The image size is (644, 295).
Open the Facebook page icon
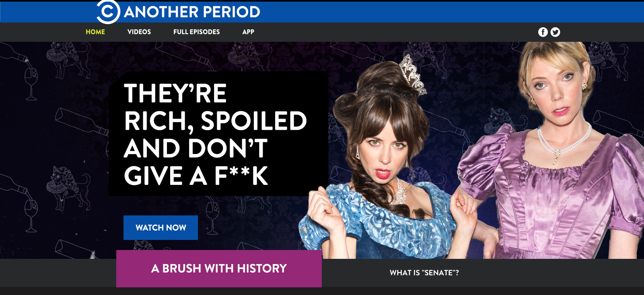coord(543,32)
